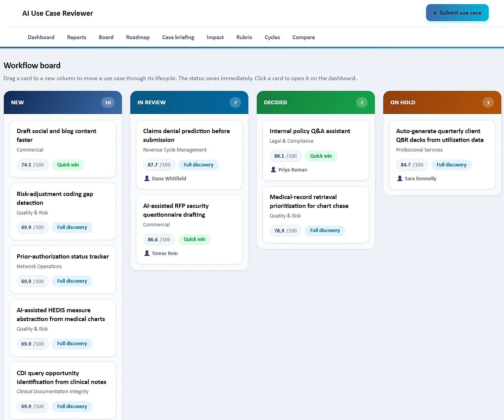Click the IN REVIEW column header
The image size is (504, 420).
pos(189,102)
